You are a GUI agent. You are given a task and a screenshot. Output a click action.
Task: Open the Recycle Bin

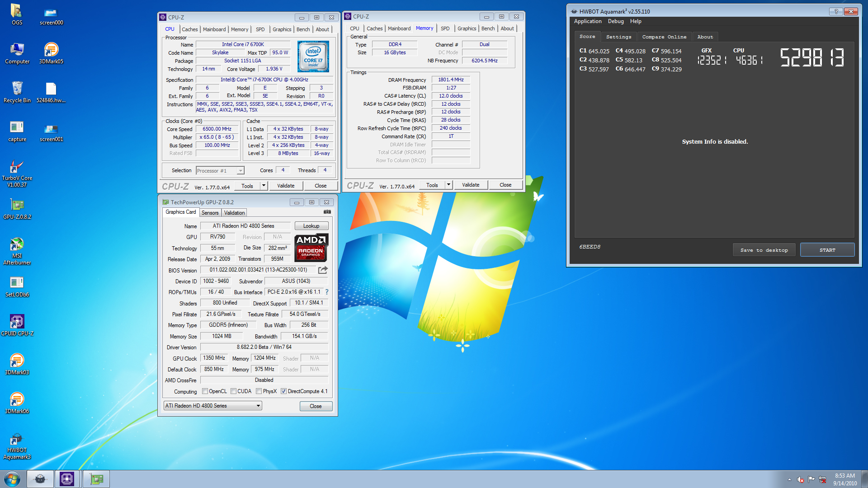click(x=17, y=92)
